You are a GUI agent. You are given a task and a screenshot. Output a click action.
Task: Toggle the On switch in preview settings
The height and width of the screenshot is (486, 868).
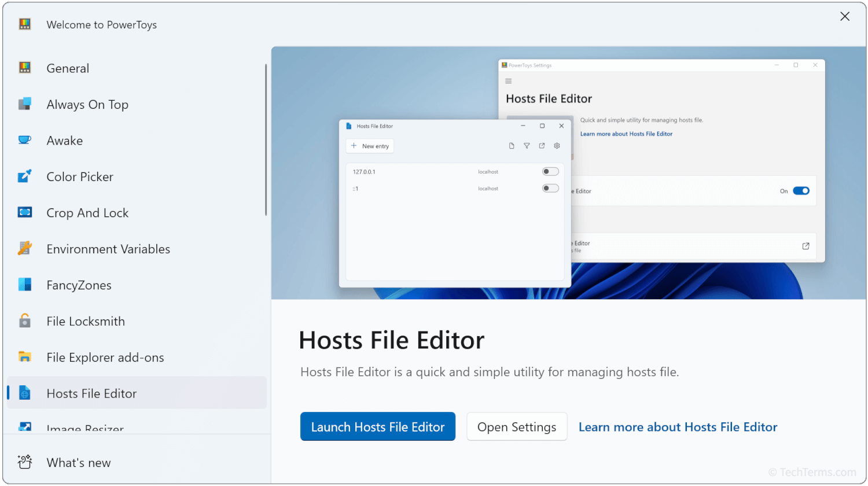pyautogui.click(x=801, y=191)
